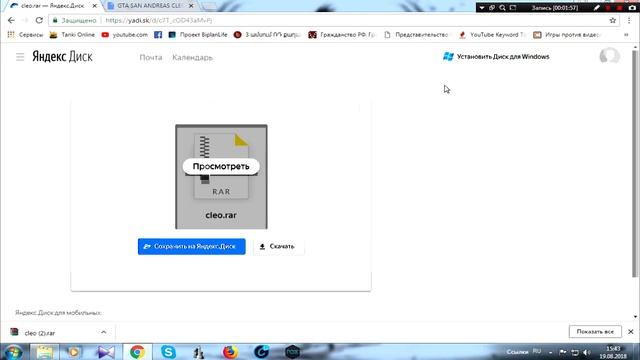Open the Игры против видео bookmark
Screen dimensions: 640x360
point(567,35)
